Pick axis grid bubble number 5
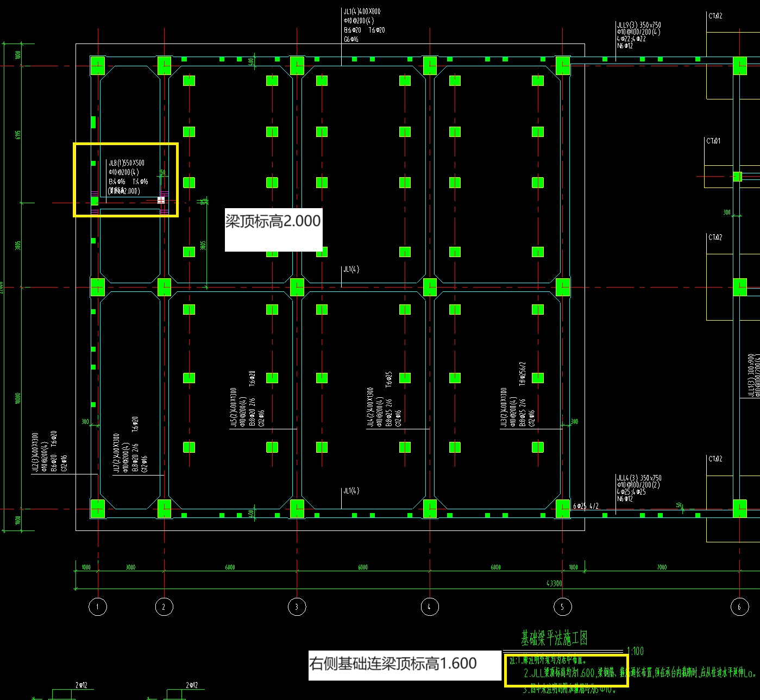 point(562,607)
